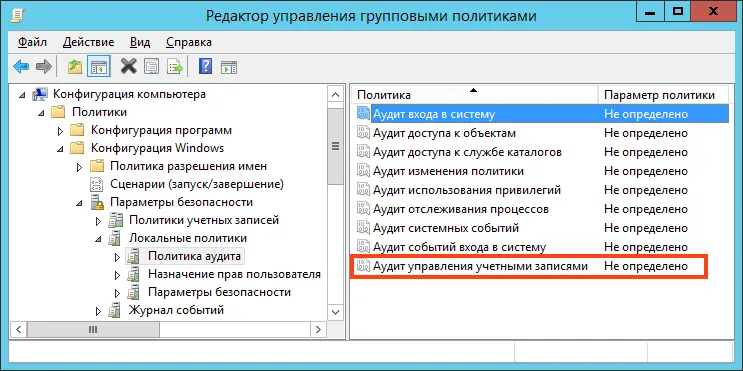Sort by the Политика column header
The image size is (743, 371).
point(474,95)
